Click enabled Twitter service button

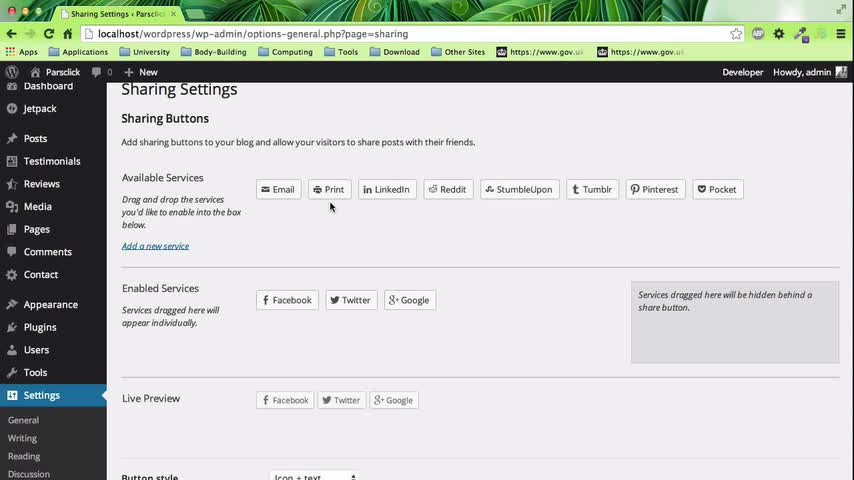351,300
